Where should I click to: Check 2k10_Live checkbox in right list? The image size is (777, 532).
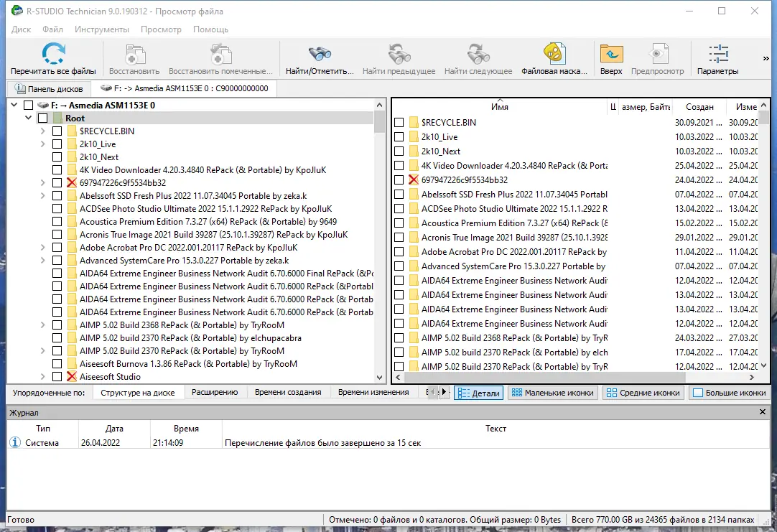(399, 136)
